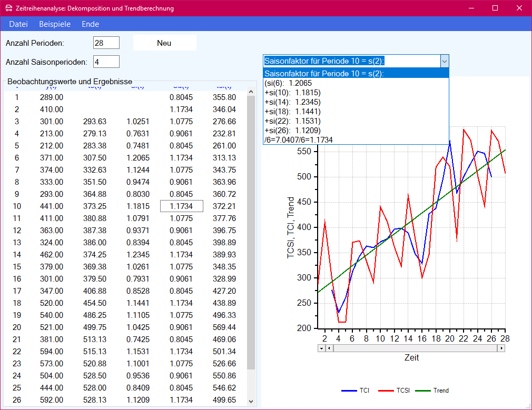The image size is (532, 410).
Task: Select "+si(14): 1.2345" in the dropdown list
Action: click(x=292, y=102)
